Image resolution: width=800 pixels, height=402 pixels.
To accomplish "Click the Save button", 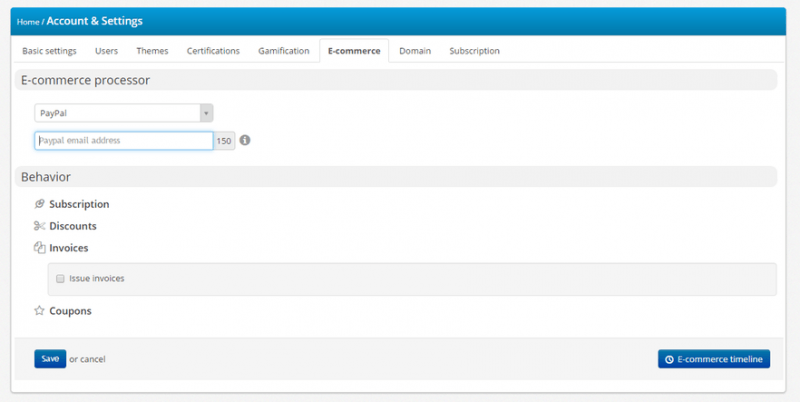I will (50, 359).
